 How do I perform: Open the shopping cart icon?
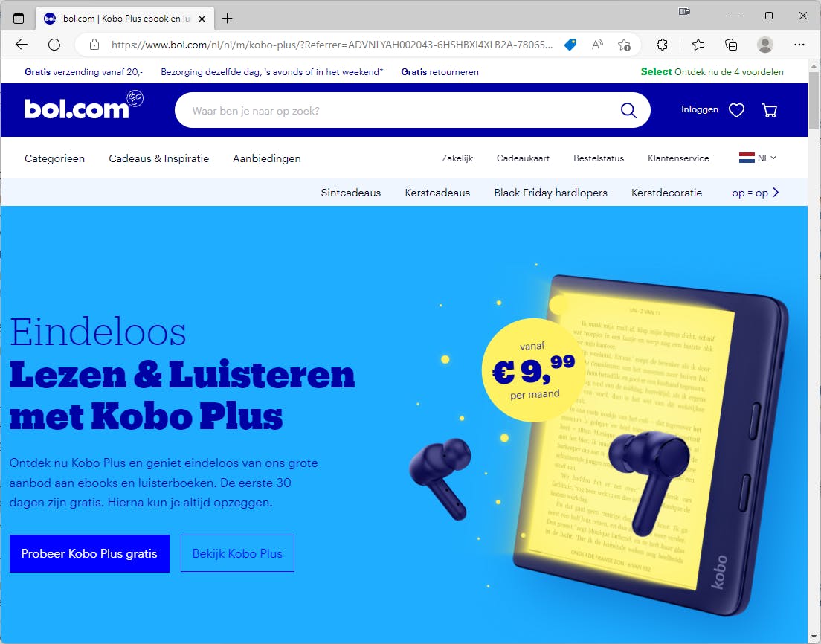pos(769,111)
